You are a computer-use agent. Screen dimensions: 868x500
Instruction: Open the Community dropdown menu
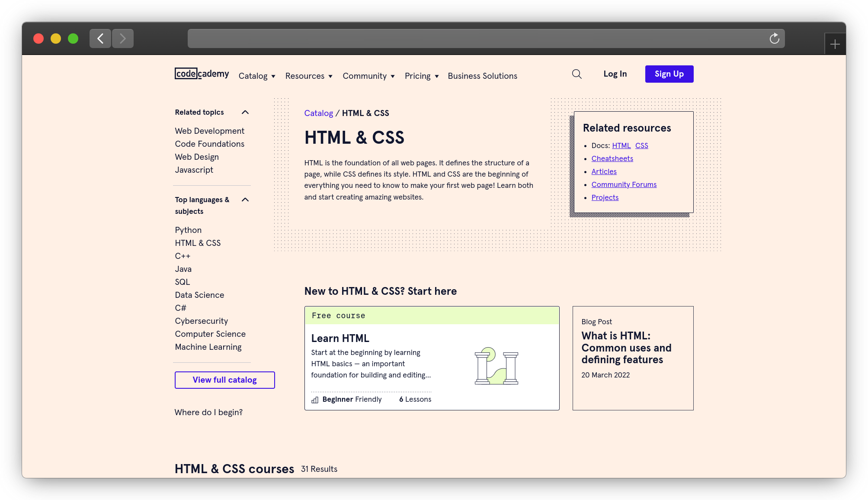[x=368, y=76]
